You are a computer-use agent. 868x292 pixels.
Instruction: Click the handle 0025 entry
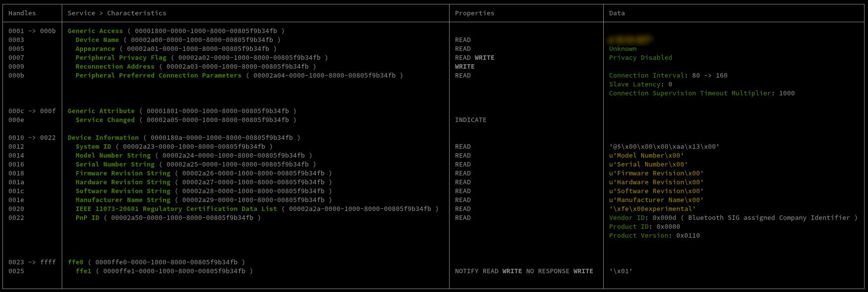[16, 271]
